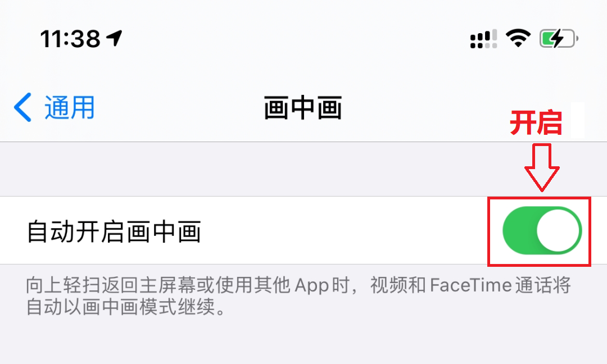Tap the 11:38 clock in status bar
Screen dimensions: 607x364
tap(70, 39)
